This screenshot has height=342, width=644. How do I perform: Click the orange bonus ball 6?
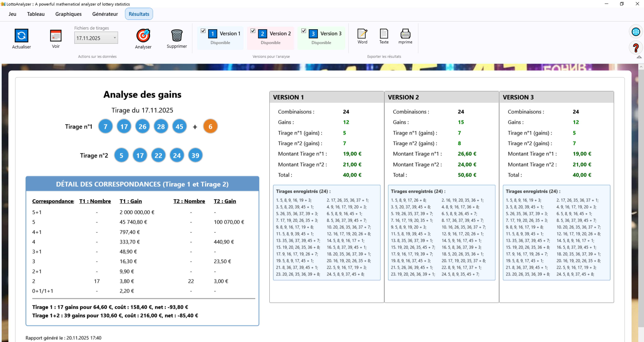(210, 126)
